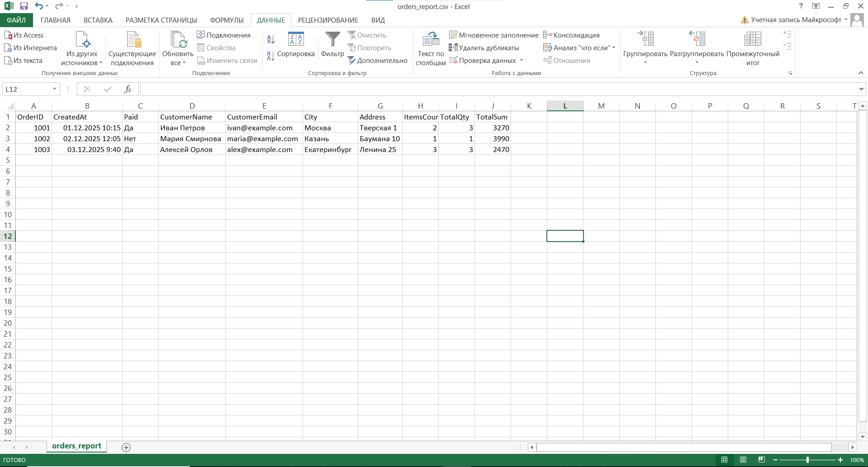868x467 pixels.
Task: Add a new sheet with plus icon
Action: point(126,447)
